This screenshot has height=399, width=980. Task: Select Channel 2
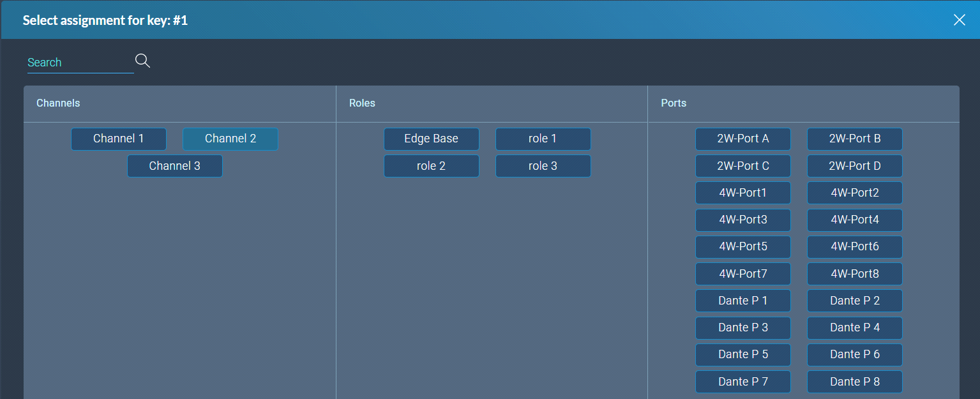(x=230, y=139)
